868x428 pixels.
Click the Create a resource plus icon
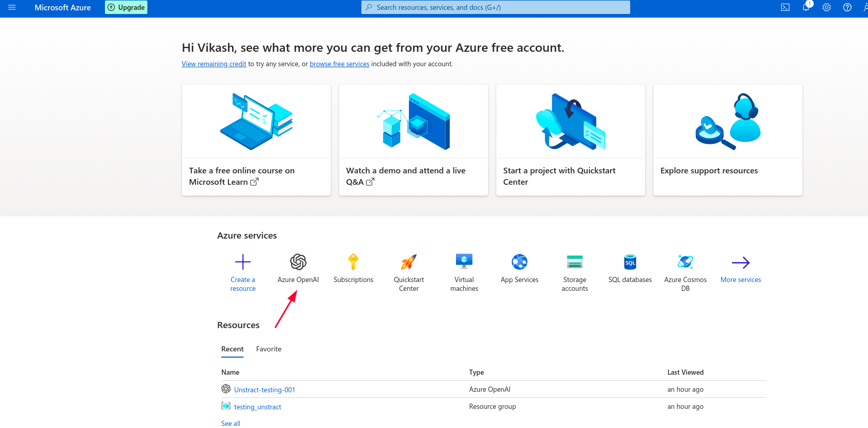coord(243,262)
